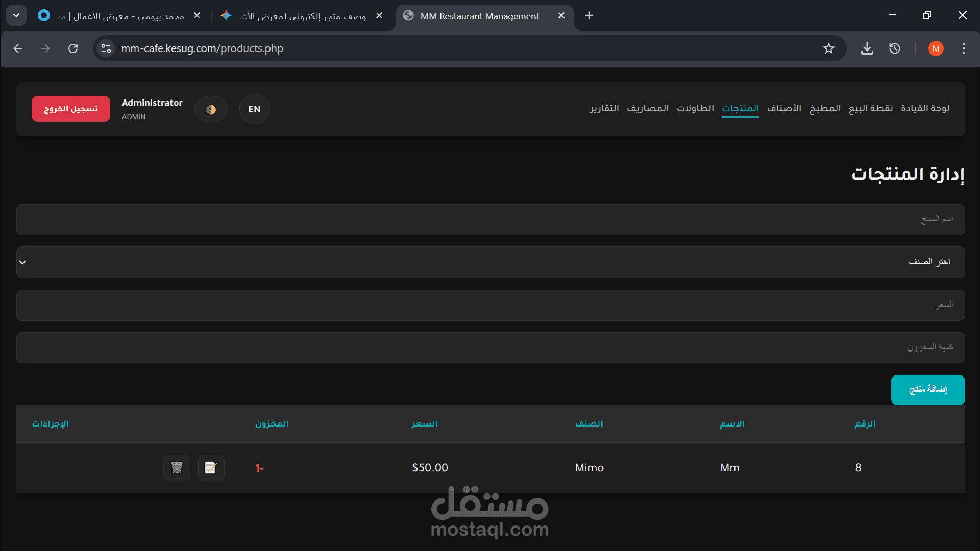
Task: Focus the اسم المنتج input field
Action: pyautogui.click(x=490, y=219)
